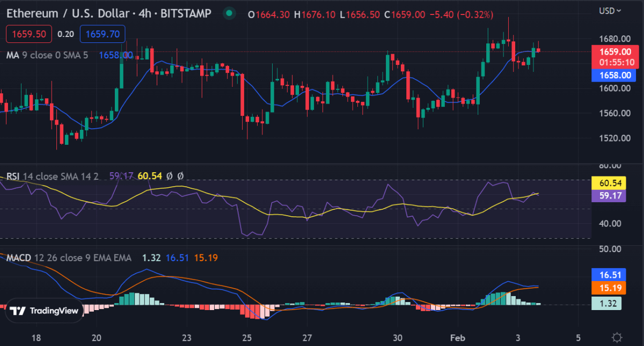Image resolution: width=644 pixels, height=346 pixels.
Task: Select the MACD 12 26 indicator legend
Action: click(69, 258)
